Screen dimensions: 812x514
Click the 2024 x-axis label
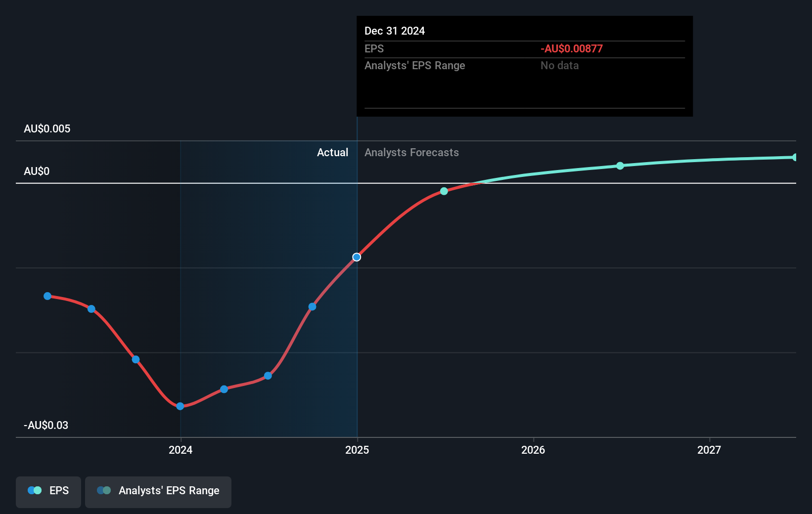pyautogui.click(x=180, y=450)
